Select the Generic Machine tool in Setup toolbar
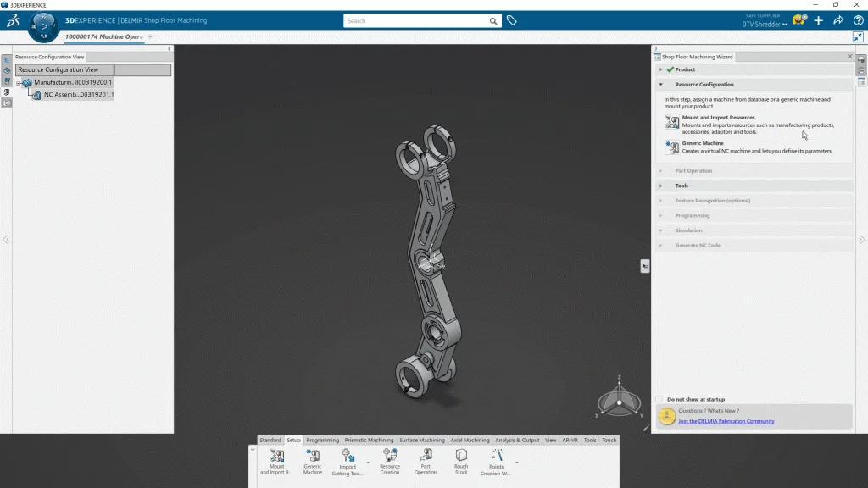The width and height of the screenshot is (868, 488). pyautogui.click(x=313, y=456)
